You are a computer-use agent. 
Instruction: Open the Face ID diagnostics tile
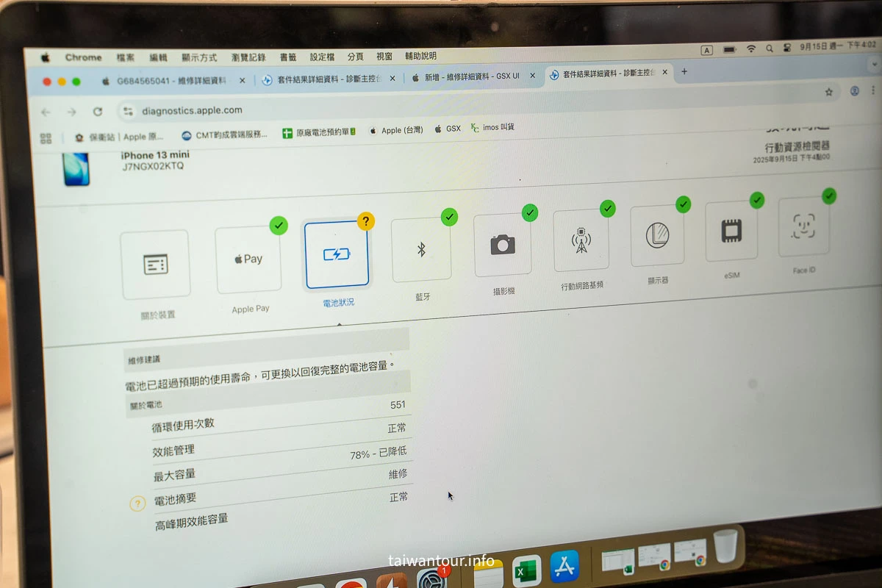pos(803,227)
